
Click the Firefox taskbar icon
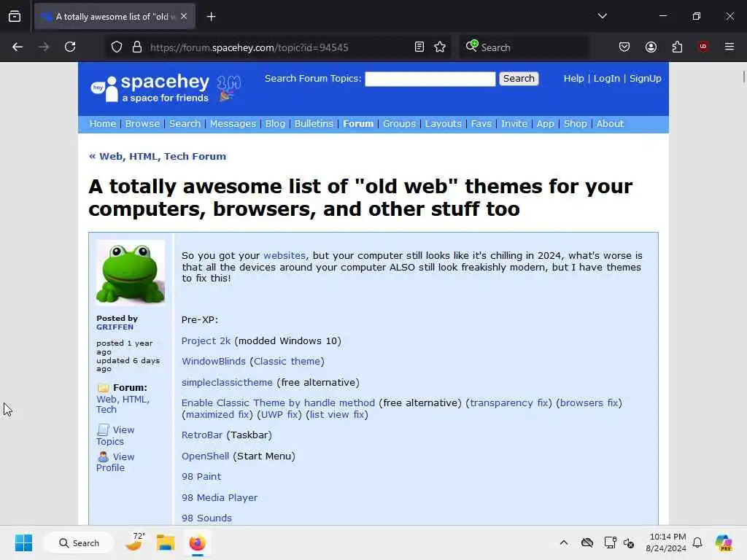point(197,542)
